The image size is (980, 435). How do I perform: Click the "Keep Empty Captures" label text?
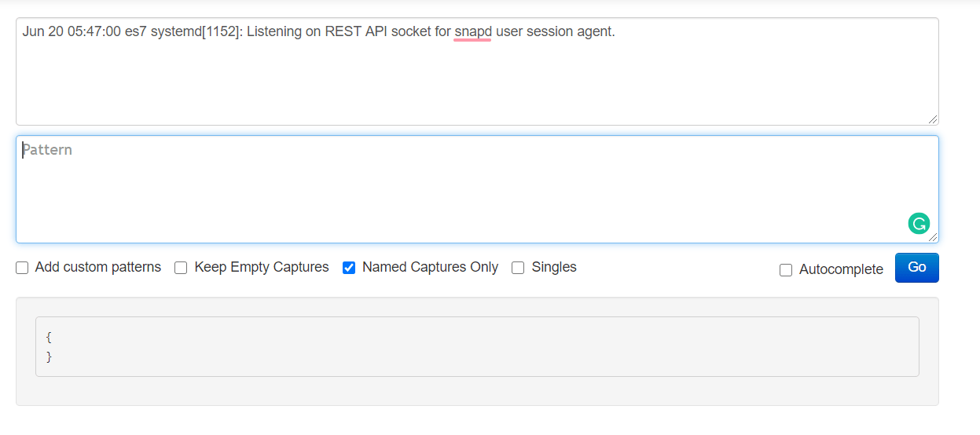tap(262, 268)
